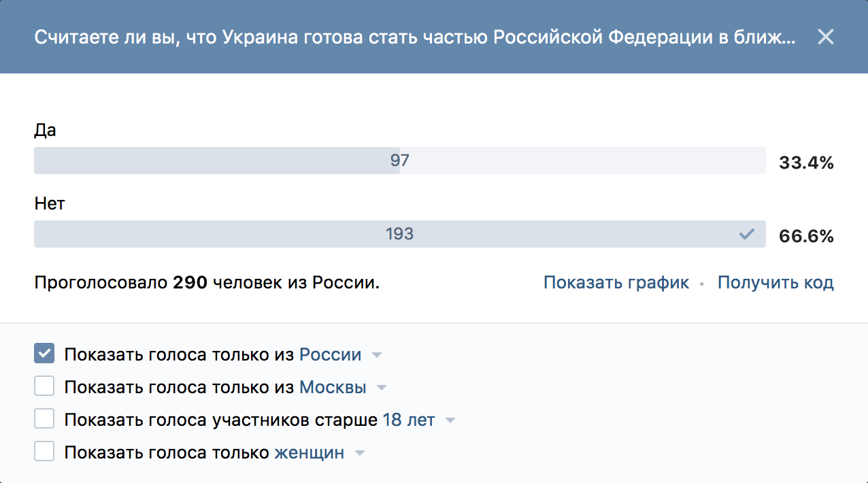
Task: Open the Показать график link
Action: [616, 282]
